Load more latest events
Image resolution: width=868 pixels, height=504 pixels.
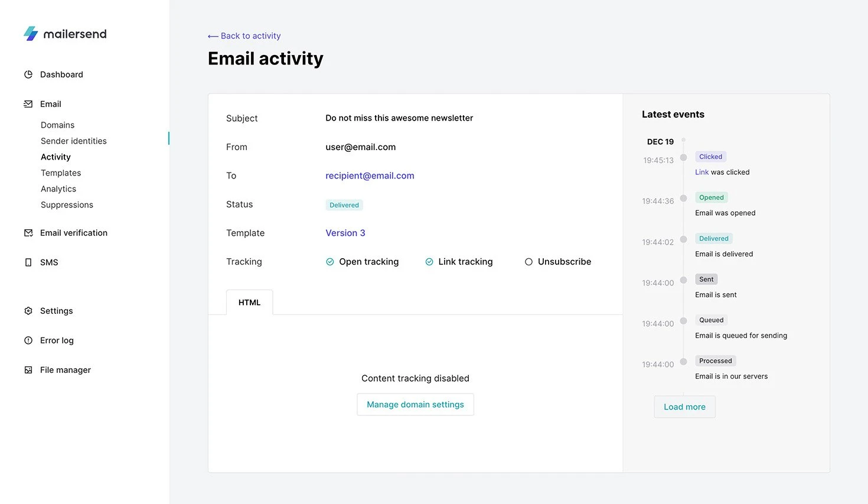click(x=684, y=407)
